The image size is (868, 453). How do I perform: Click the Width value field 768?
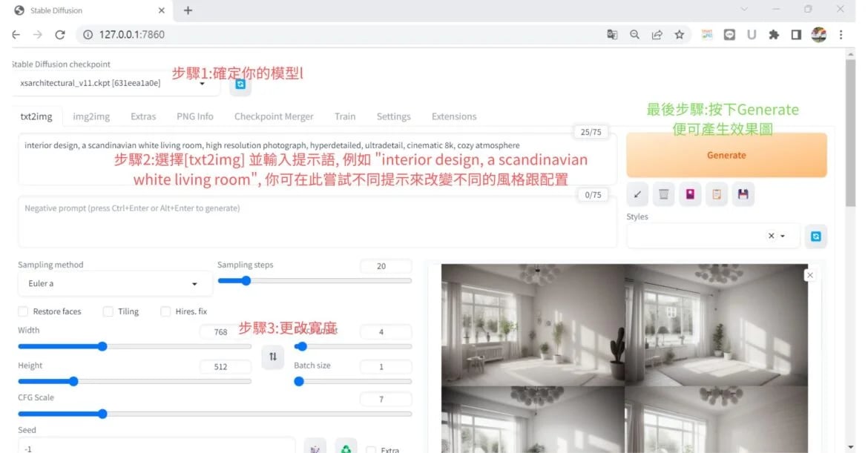coord(224,332)
